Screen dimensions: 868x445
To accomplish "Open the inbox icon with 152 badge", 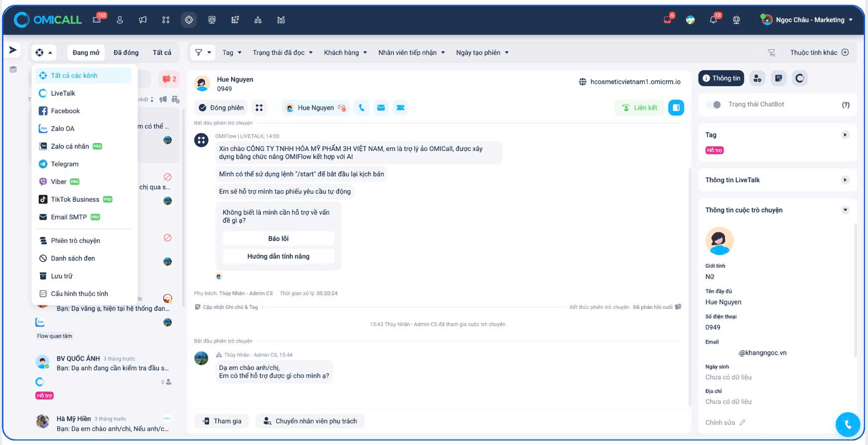I will click(x=98, y=19).
